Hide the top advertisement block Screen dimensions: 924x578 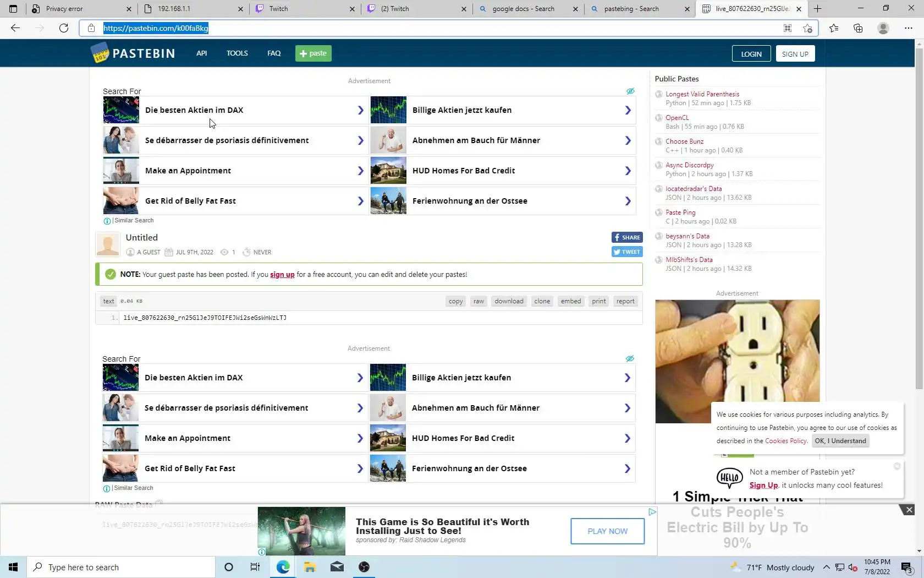630,91
